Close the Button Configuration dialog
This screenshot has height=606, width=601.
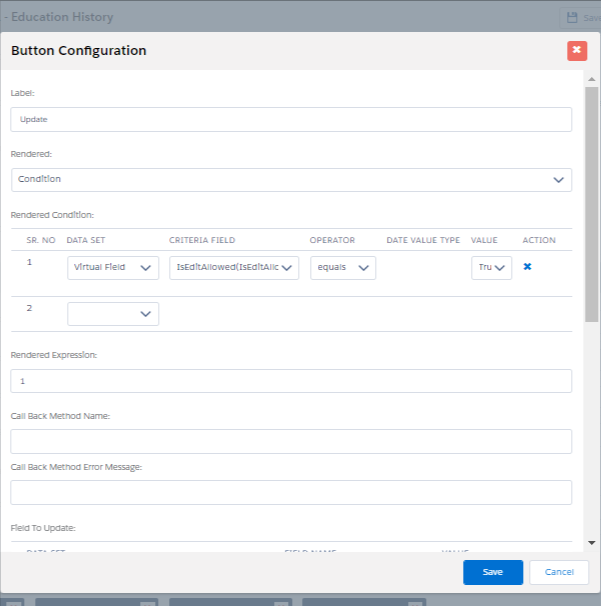coord(577,51)
